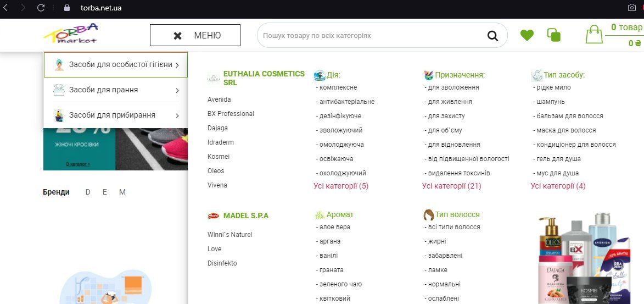This screenshot has height=304, width=644.
Task: Expand Засоби для прання submenu arrow
Action: [x=177, y=91]
